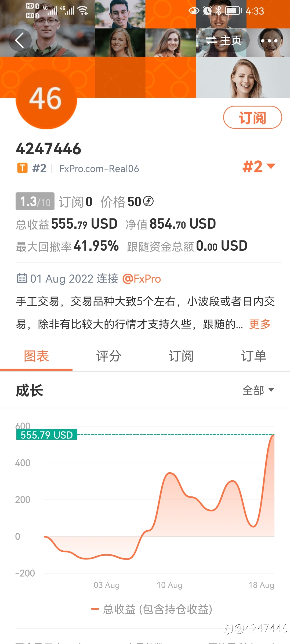Tap the 总收益 legend marker
Image resolution: width=290 pixels, height=644 pixels.
point(95,609)
